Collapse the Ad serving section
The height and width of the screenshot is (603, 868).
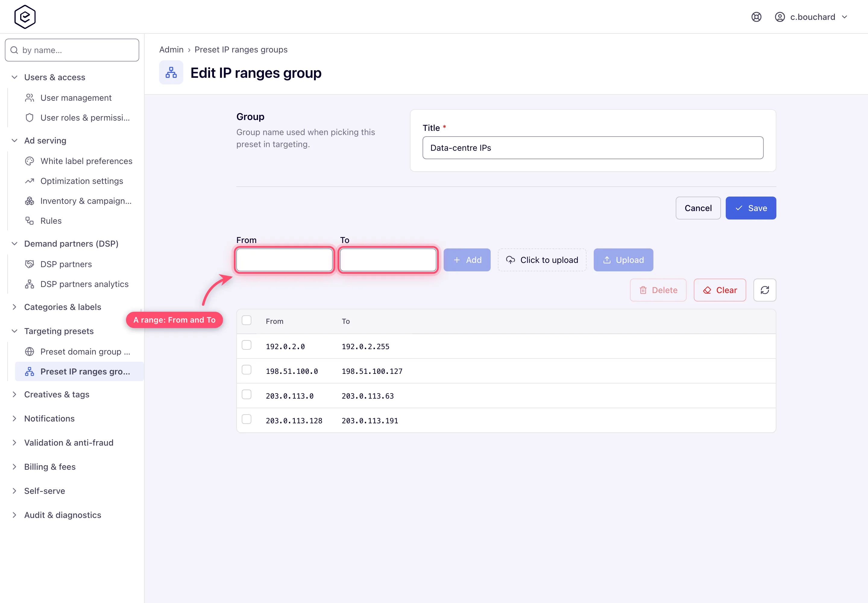point(14,140)
